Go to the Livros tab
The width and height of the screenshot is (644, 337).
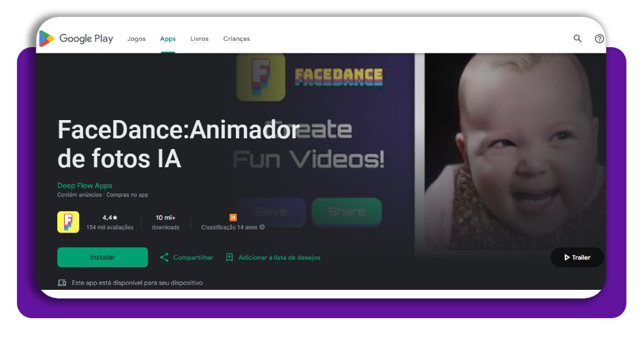(x=199, y=38)
